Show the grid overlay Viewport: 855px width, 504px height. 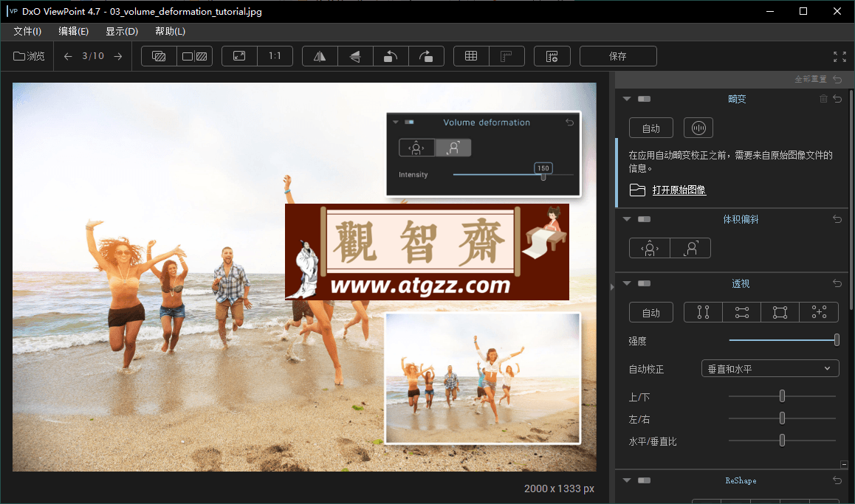[x=471, y=56]
